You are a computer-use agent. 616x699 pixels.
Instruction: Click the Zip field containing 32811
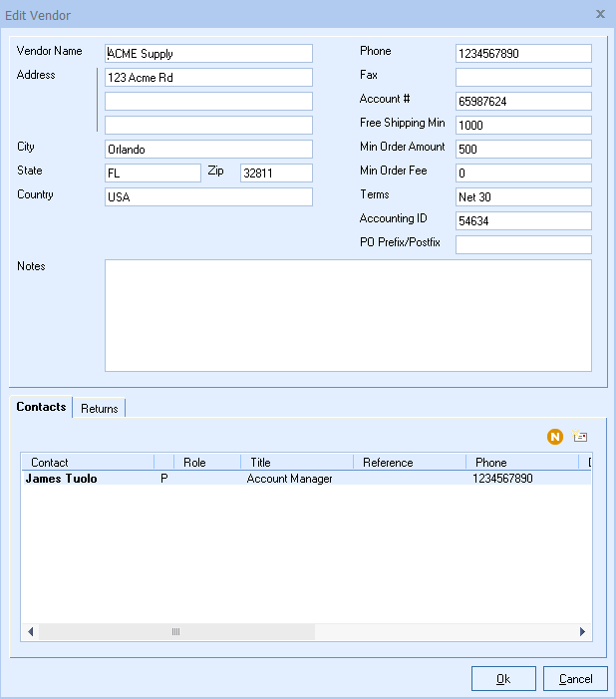276,173
